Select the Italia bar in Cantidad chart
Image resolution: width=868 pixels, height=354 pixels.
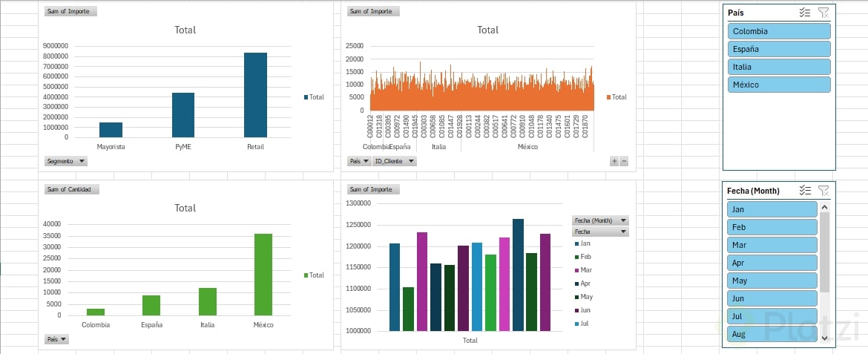(x=208, y=301)
